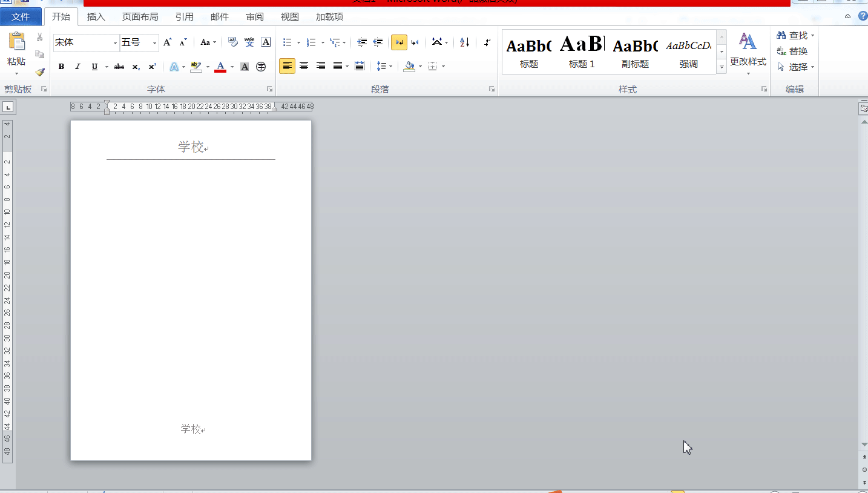Click the Grow Font icon
The image size is (868, 493).
click(x=168, y=42)
